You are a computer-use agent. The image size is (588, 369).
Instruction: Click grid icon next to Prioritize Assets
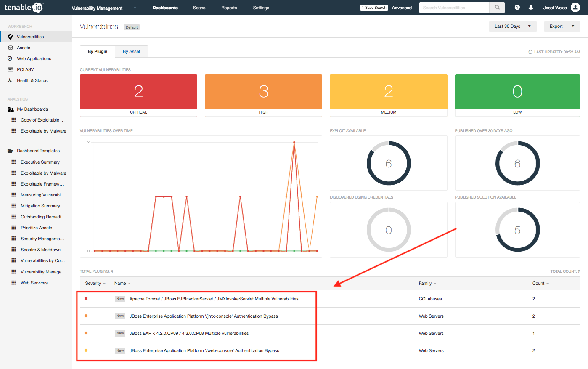13,228
